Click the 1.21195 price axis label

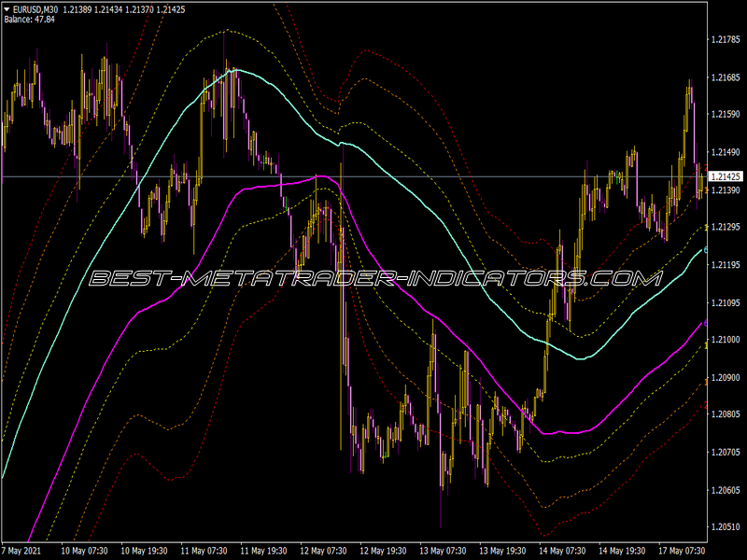726,265
